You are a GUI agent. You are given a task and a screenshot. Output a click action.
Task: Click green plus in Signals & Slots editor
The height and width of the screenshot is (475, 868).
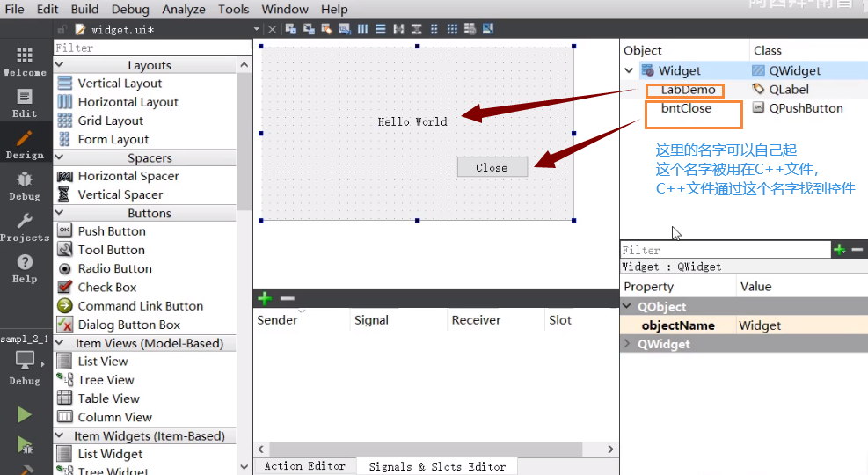point(264,299)
